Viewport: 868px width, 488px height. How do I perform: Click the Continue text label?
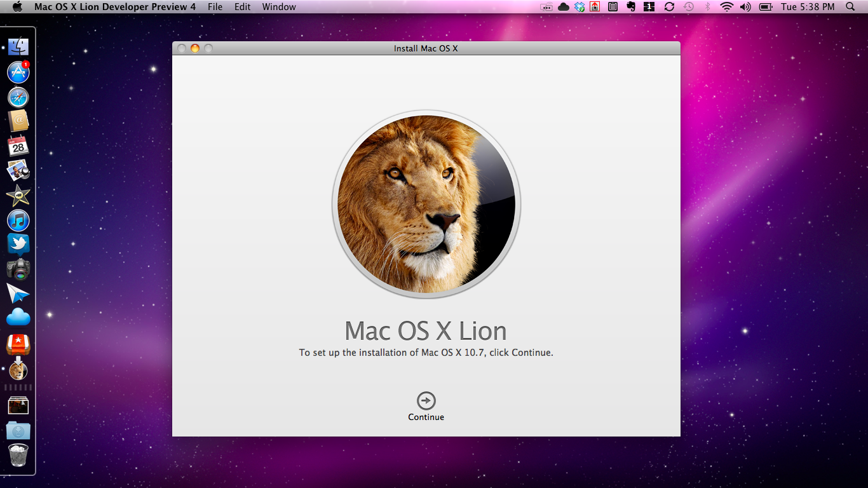click(426, 417)
